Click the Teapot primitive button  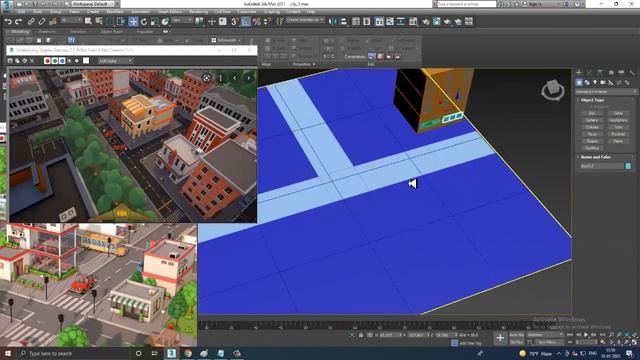click(592, 141)
